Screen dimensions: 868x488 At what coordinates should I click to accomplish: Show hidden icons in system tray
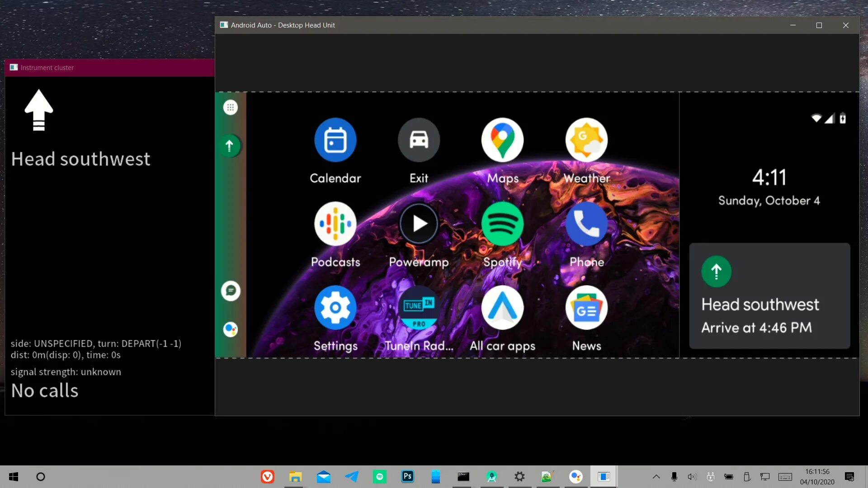[656, 477]
